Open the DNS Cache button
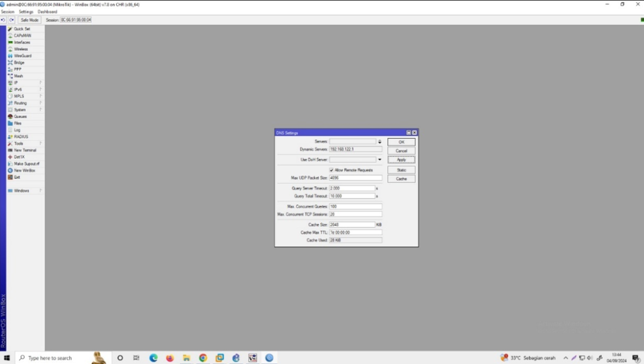The image size is (644, 364). [401, 179]
